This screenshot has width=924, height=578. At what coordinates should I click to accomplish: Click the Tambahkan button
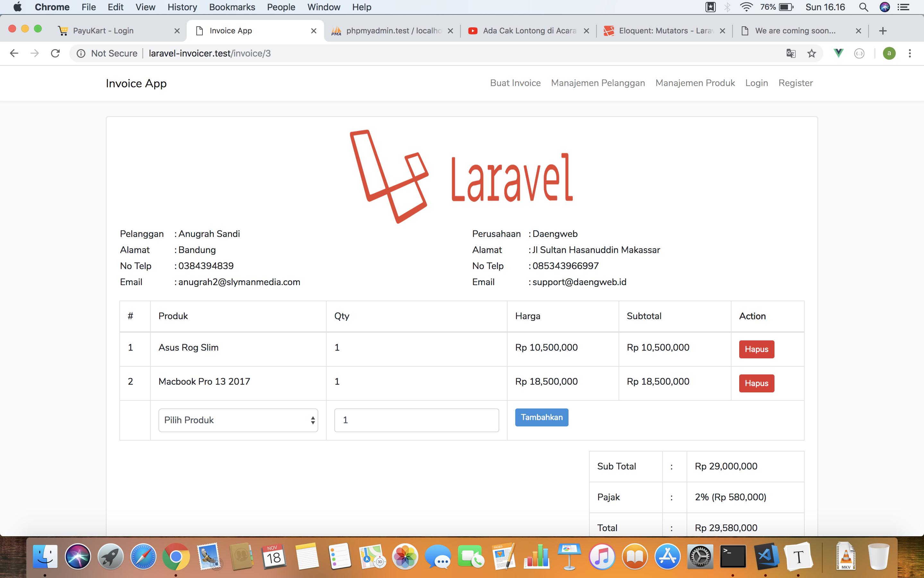542,417
